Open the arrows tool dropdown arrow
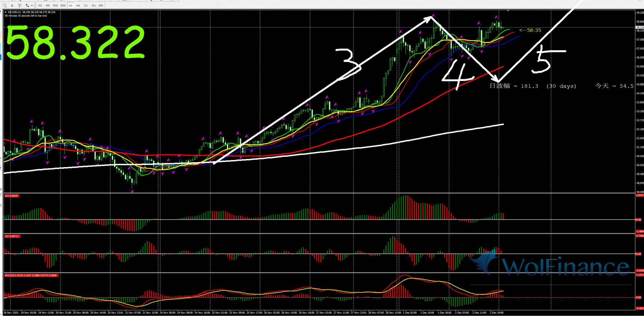Screen dimensions: 644x316 click(x=32, y=5)
